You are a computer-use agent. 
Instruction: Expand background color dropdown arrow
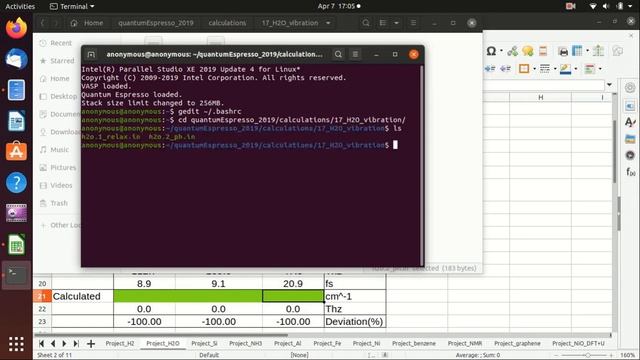tap(576, 69)
